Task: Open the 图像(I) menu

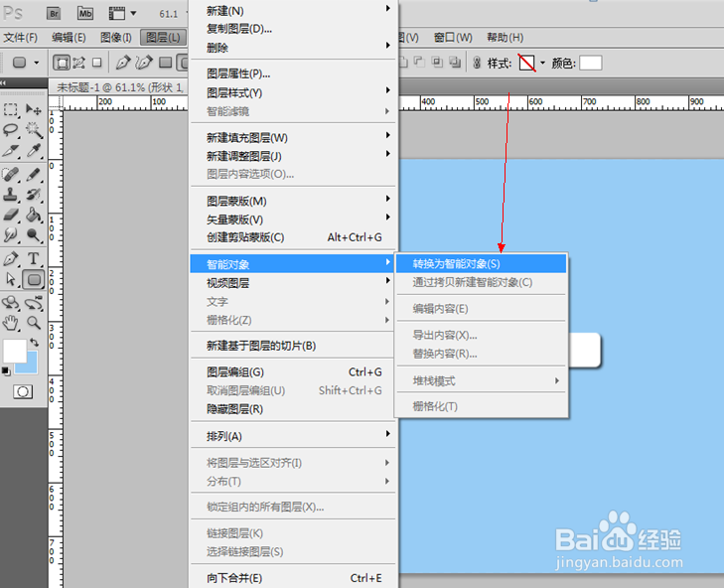Action: click(x=116, y=38)
